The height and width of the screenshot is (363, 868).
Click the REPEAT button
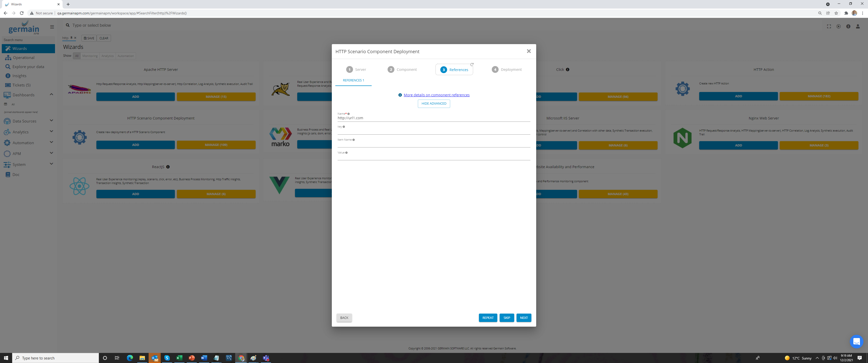(x=487, y=318)
